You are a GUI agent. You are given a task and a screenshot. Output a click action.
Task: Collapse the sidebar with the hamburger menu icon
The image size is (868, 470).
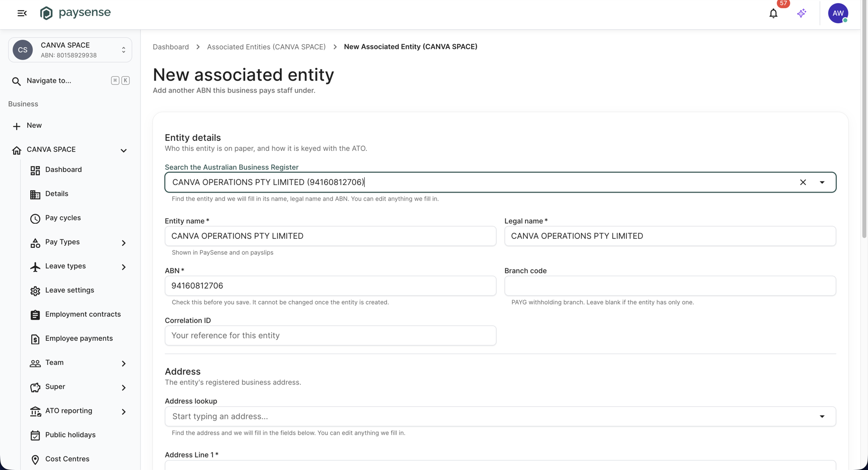(22, 13)
